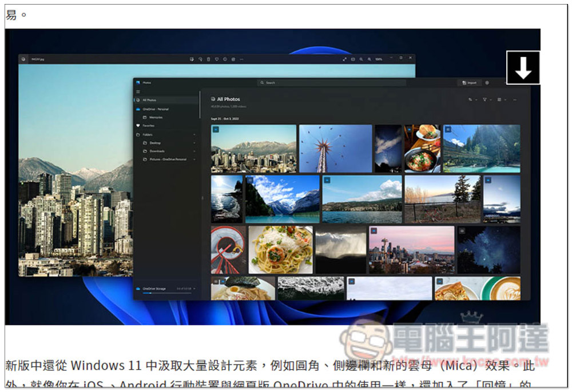The height and width of the screenshot is (392, 572).
Task: Open the ramen bowl thumbnail
Action: [243, 289]
